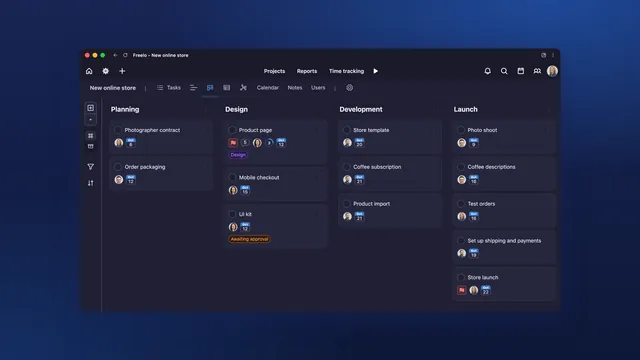Switch to the Tasks list view
640x360 pixels.
coord(169,88)
